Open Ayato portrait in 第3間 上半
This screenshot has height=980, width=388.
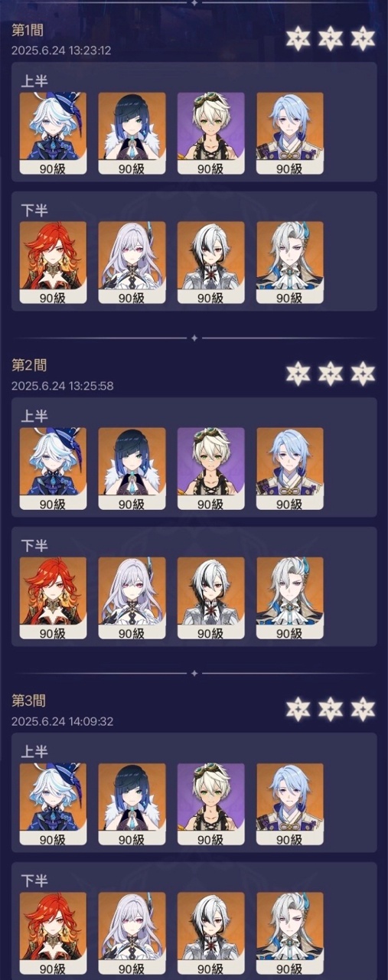289,804
